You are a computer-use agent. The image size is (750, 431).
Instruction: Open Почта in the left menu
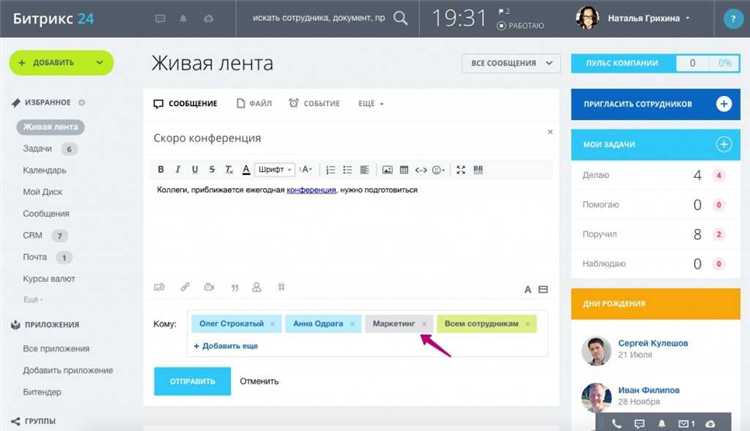pyautogui.click(x=35, y=257)
